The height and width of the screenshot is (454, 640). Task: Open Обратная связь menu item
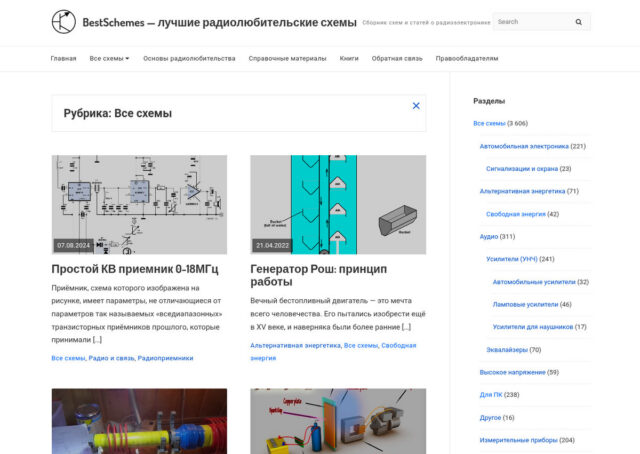[397, 58]
